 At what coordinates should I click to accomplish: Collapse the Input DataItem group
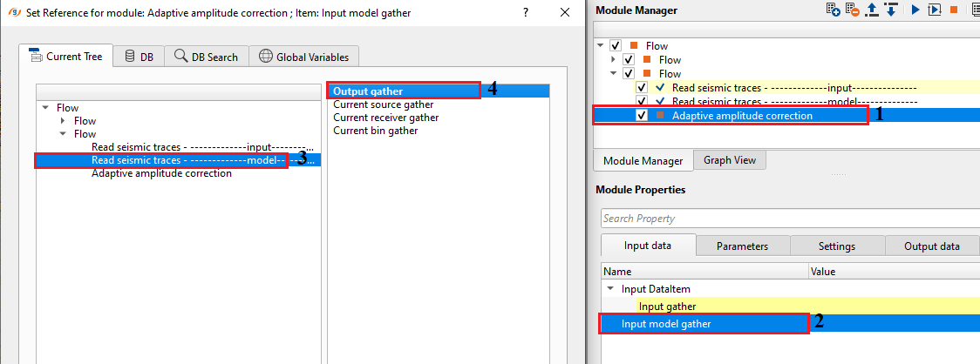610,289
